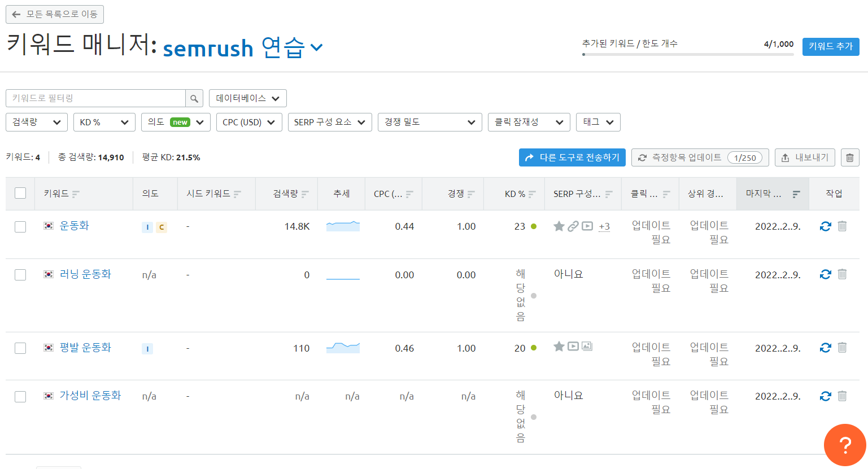Open the 클릭 잠재성 filter dropdown

pyautogui.click(x=529, y=122)
